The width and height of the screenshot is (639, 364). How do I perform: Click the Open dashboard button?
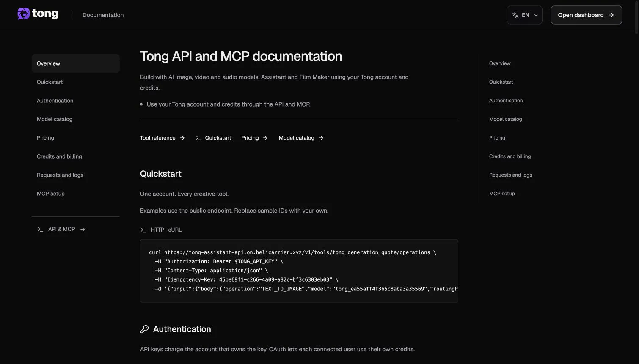[586, 15]
